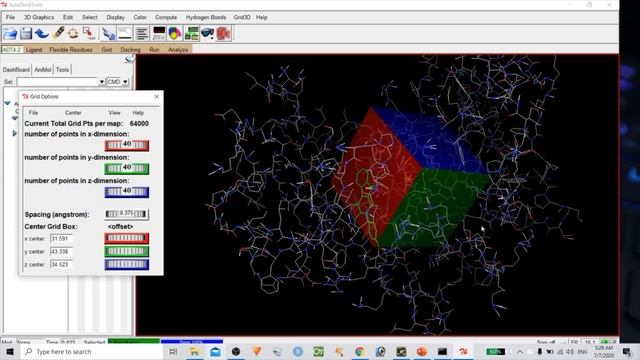The width and height of the screenshot is (640, 360).
Task: Click the save floppy disk toolbar icon
Action: tap(26, 33)
